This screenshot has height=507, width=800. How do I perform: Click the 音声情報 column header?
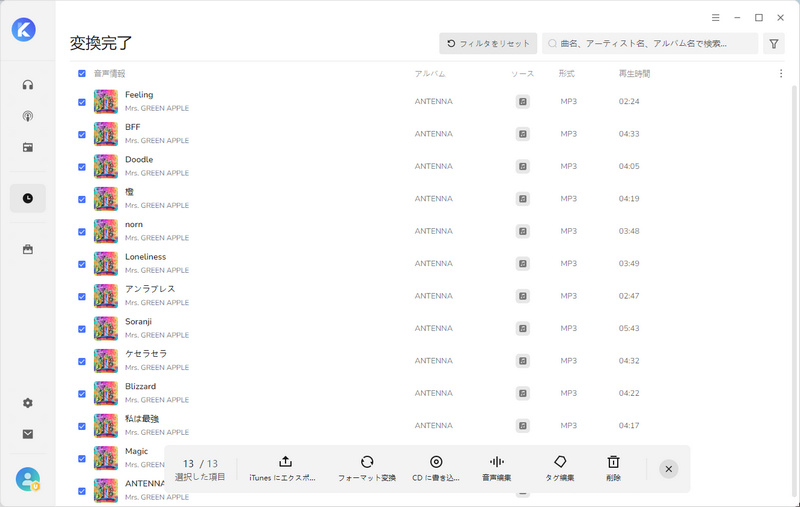tap(109, 74)
